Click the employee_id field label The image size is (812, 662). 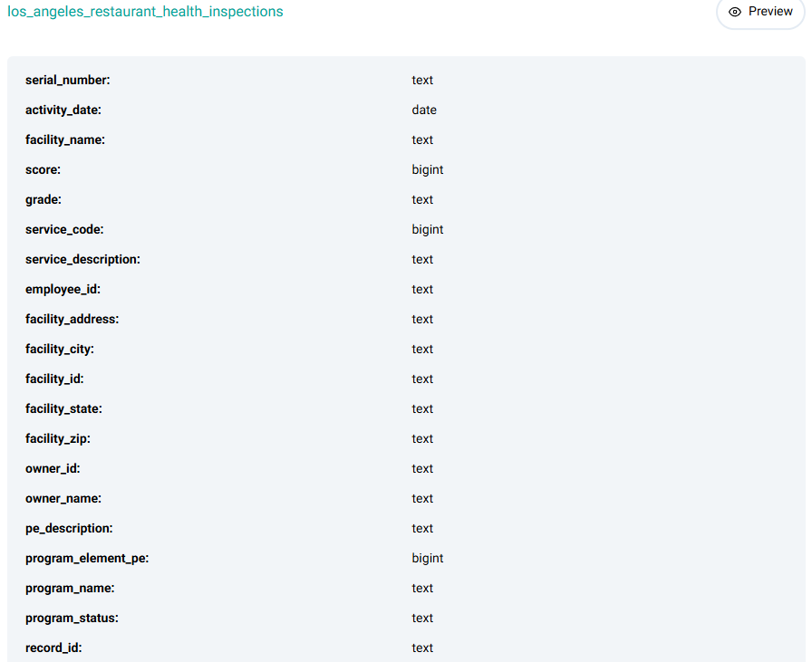[x=63, y=289]
